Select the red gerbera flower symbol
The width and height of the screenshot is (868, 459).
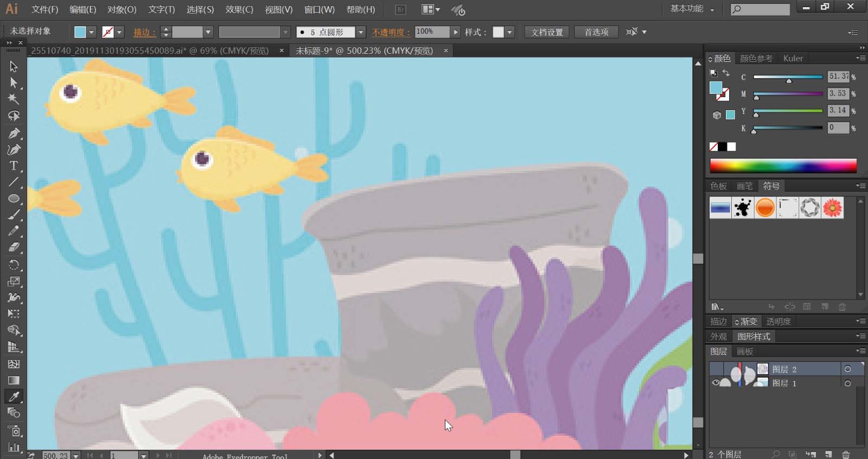(832, 207)
